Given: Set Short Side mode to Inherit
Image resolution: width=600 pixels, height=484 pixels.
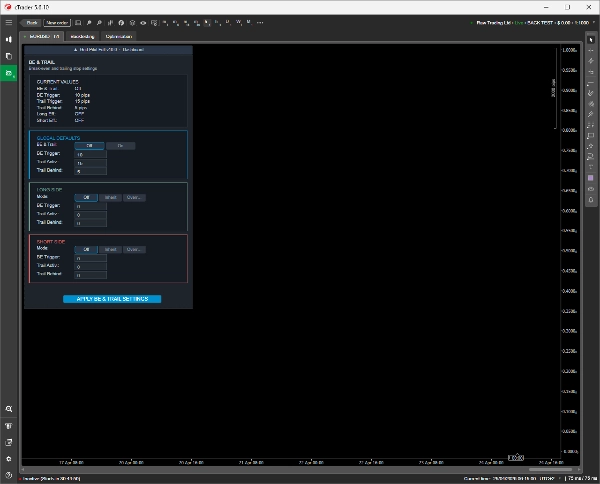Looking at the screenshot, I should click(x=111, y=249).
